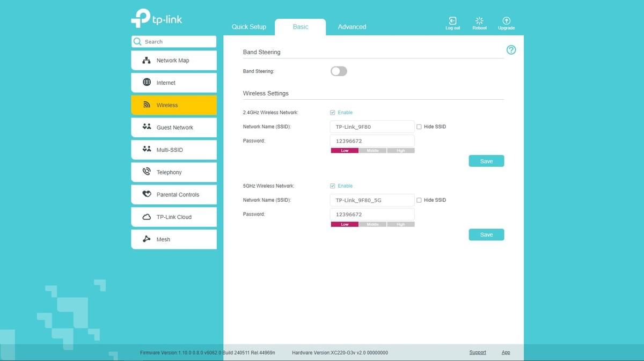Open the Guest Network menu item

click(174, 128)
